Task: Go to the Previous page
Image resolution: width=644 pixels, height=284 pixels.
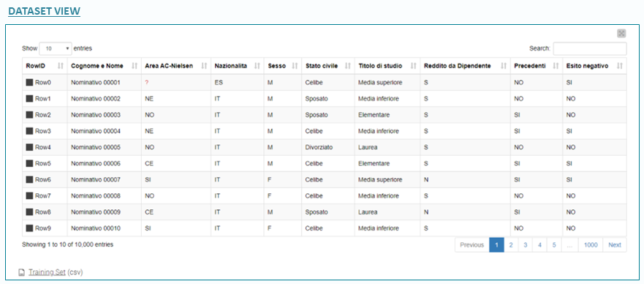Action: pyautogui.click(x=472, y=245)
